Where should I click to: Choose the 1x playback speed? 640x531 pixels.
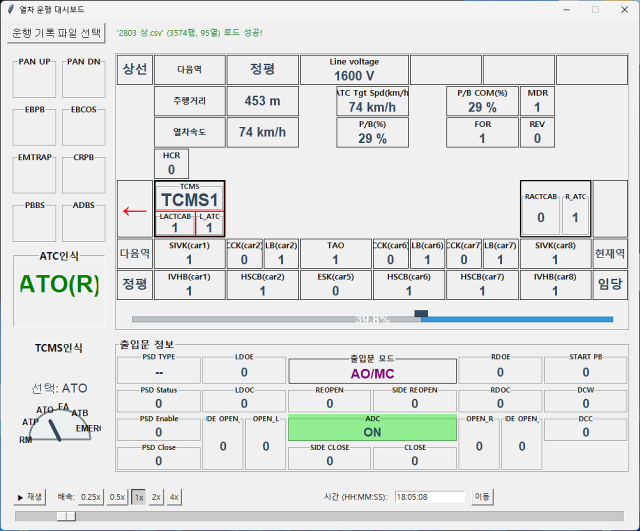139,496
